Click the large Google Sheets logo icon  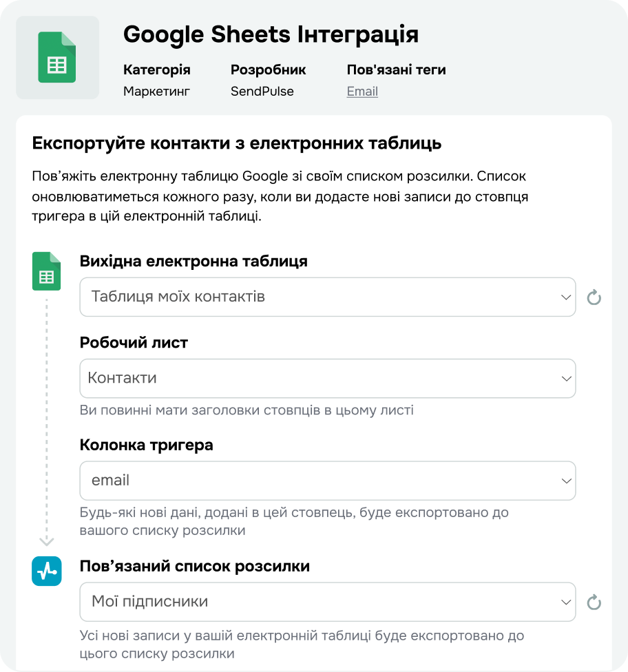57,58
